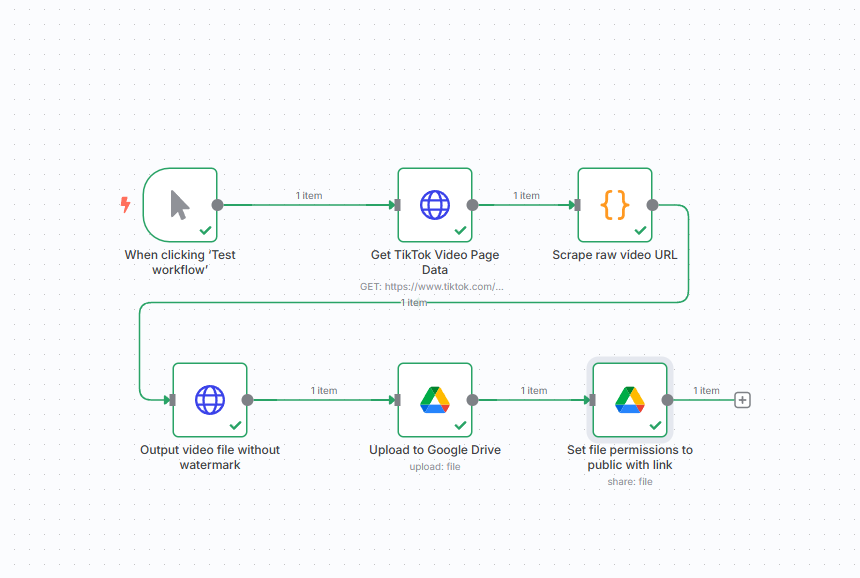Click the 'upload: file' subtitle
The width and height of the screenshot is (860, 578).
435,467
